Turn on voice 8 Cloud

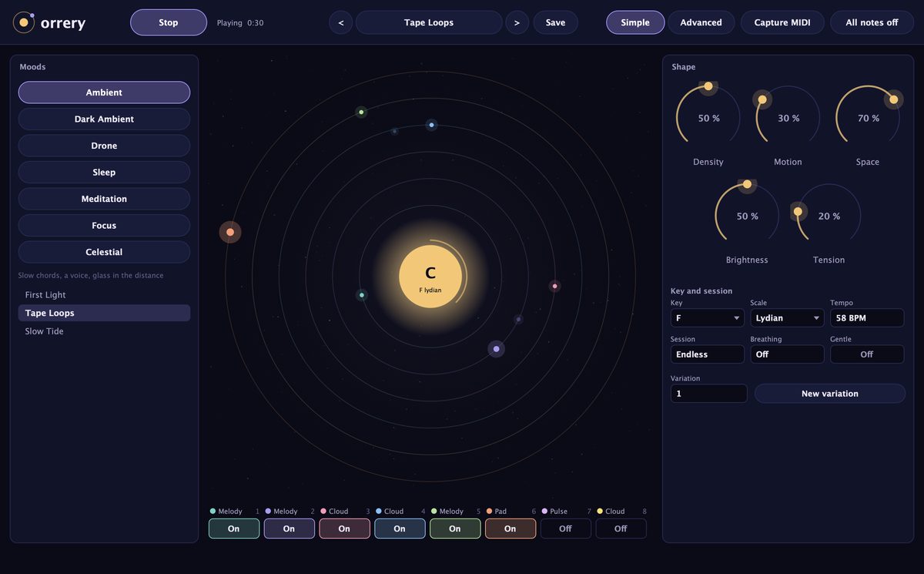621,529
